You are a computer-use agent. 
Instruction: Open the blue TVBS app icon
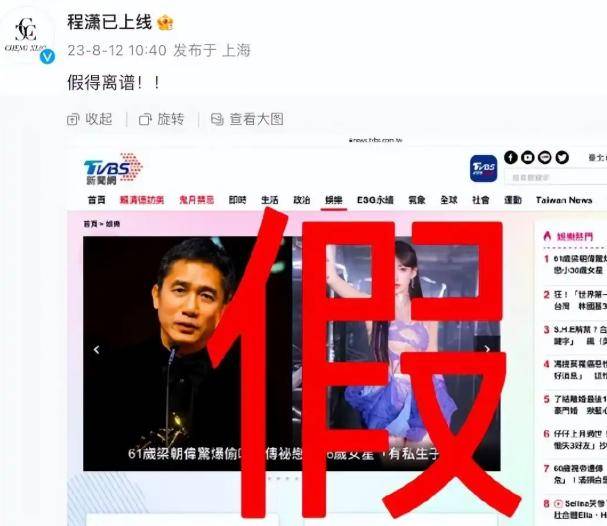click(x=484, y=168)
